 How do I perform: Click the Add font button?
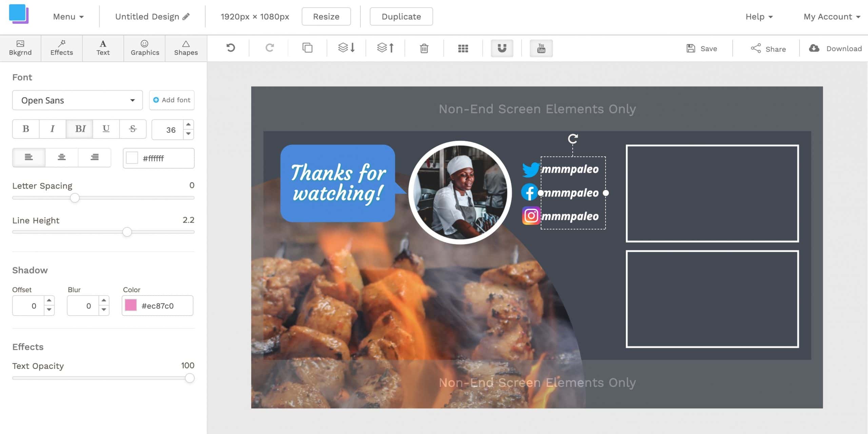172,100
